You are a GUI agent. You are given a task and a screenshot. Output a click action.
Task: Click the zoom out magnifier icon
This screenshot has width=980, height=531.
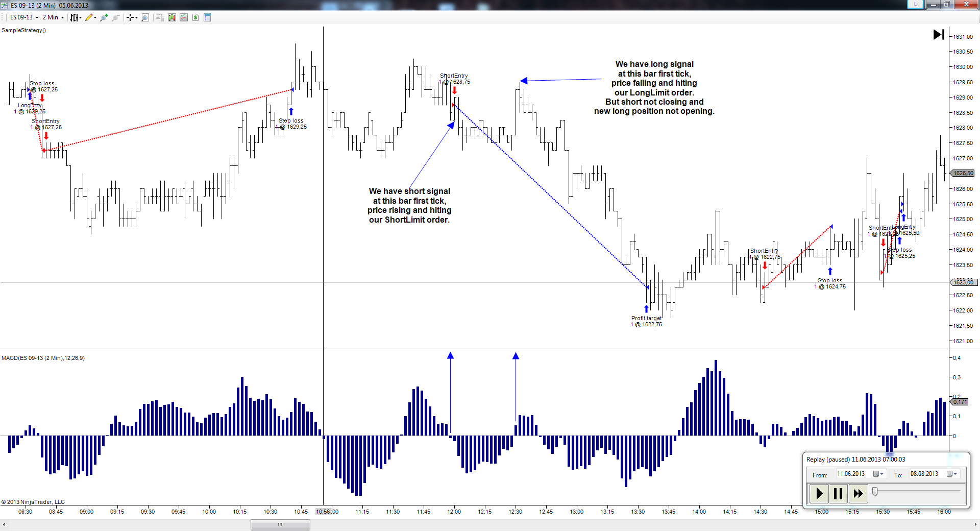116,17
